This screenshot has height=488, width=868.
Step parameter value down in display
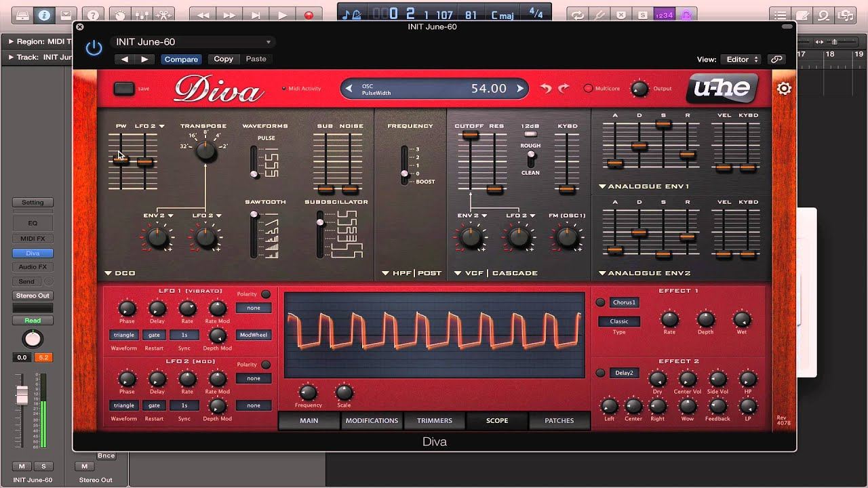[349, 88]
